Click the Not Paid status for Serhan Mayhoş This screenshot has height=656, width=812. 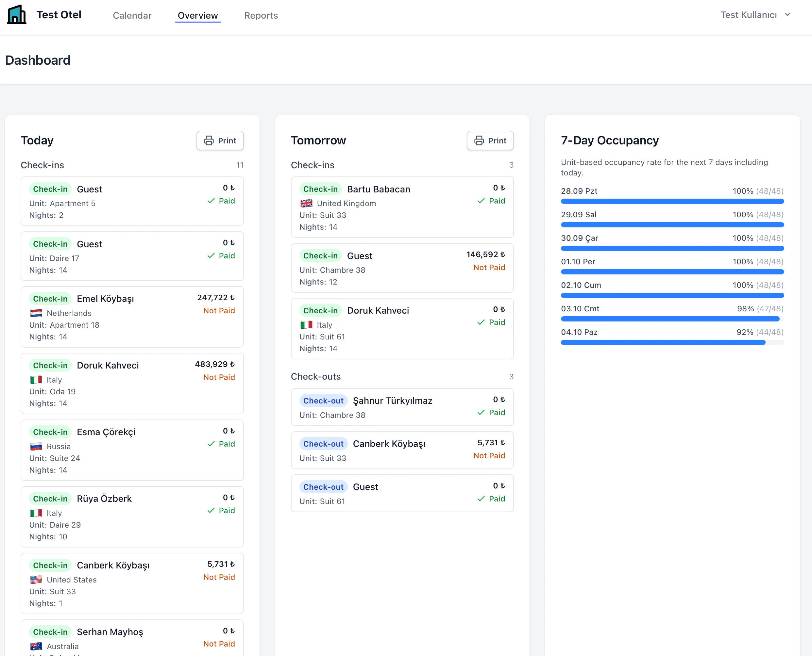click(x=219, y=644)
